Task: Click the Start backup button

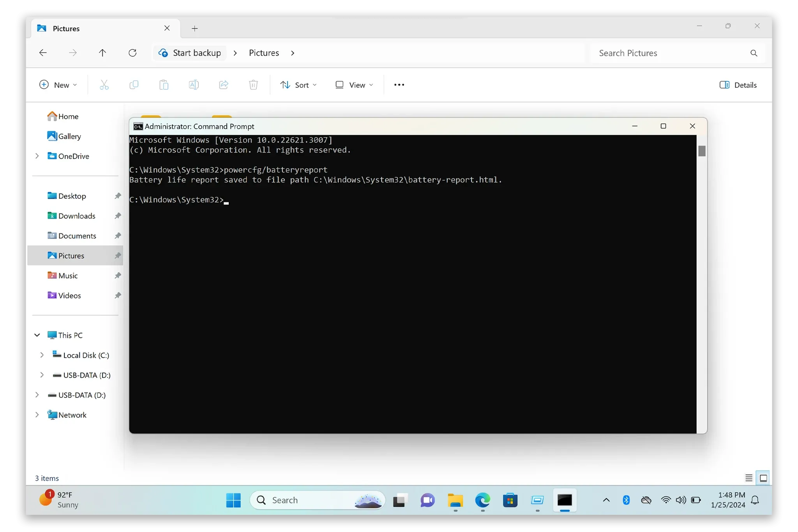Action: click(190, 53)
